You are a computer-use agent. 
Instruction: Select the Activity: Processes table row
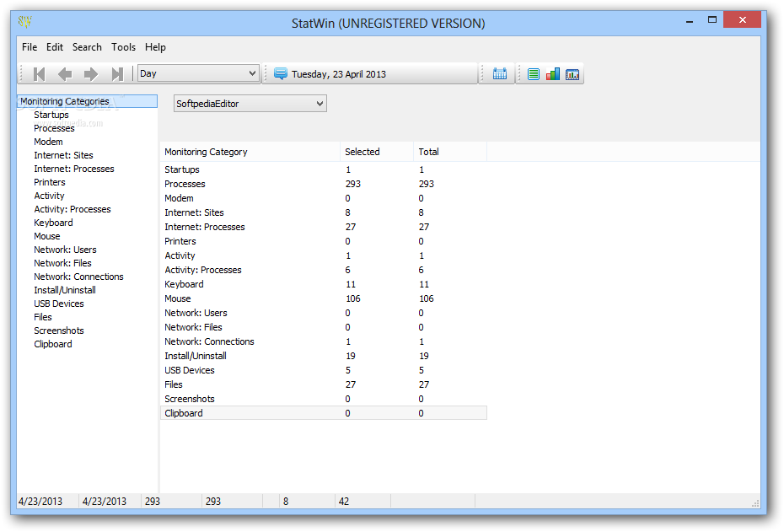(x=324, y=270)
